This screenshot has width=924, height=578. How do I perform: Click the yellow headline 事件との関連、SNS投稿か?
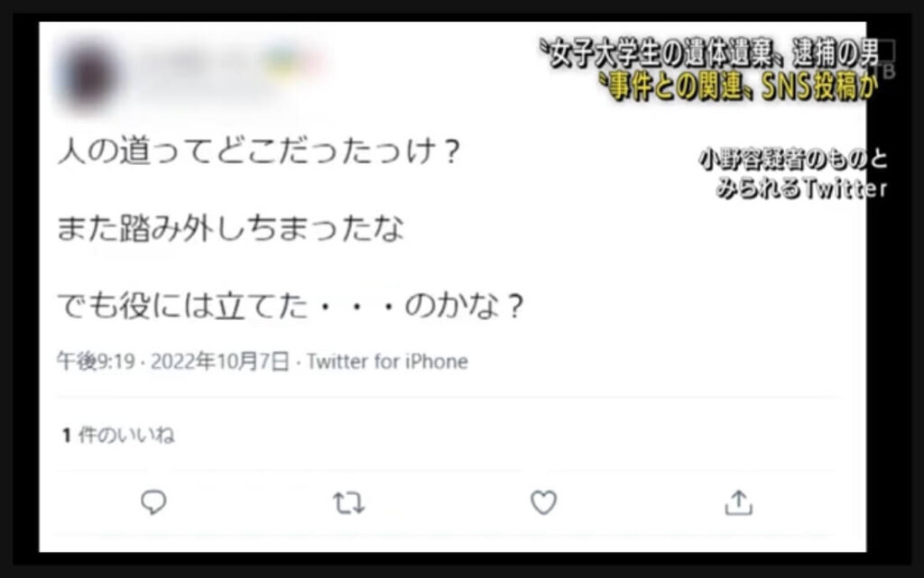click(738, 87)
